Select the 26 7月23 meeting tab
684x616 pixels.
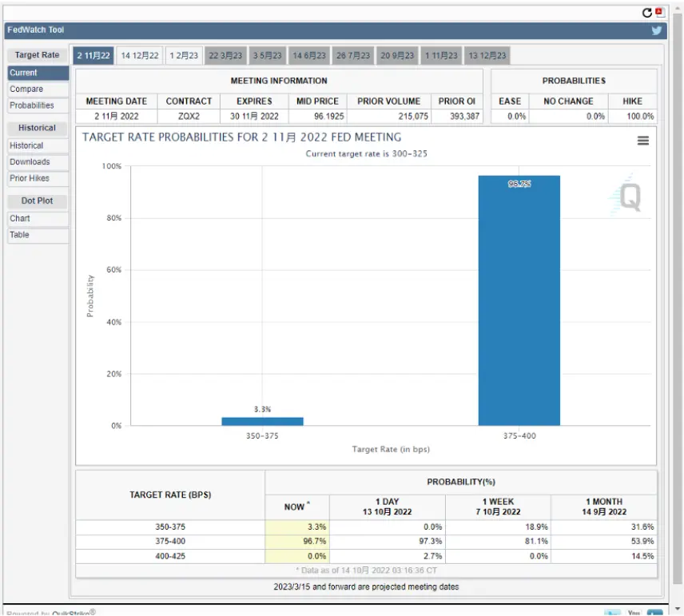tap(353, 55)
